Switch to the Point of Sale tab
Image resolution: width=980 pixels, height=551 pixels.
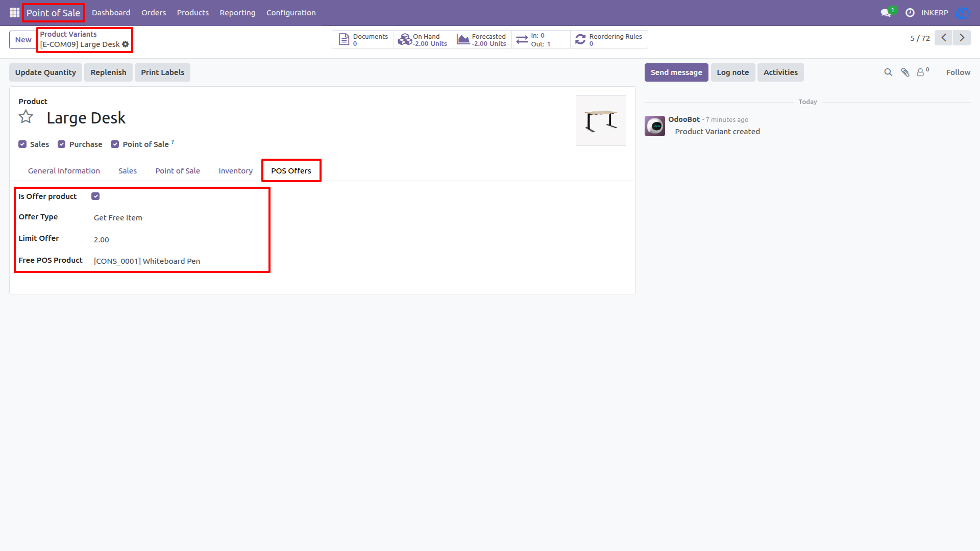[178, 171]
